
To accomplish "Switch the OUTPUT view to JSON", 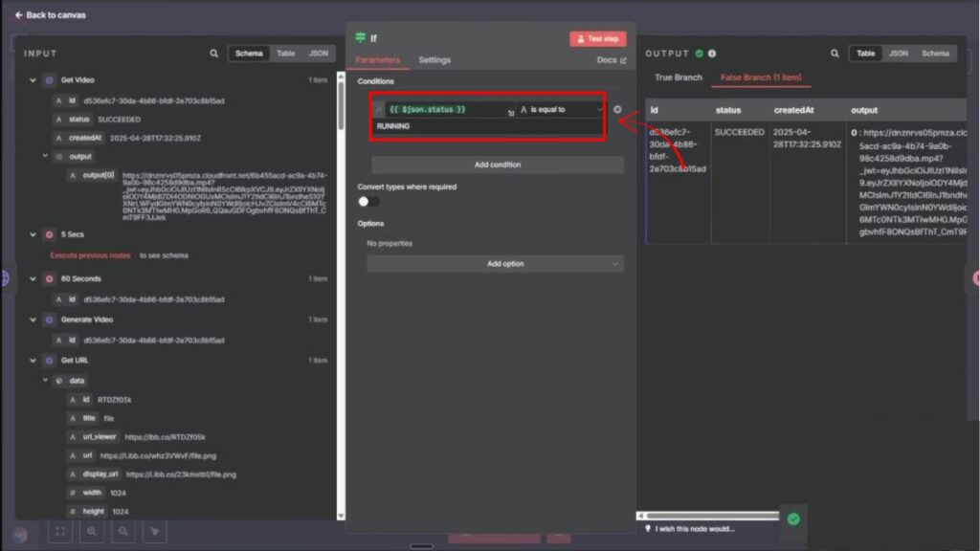I will click(898, 54).
